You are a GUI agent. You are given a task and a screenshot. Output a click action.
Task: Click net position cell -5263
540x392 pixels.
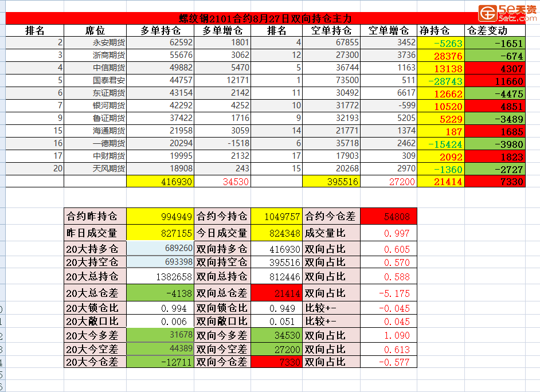tap(441, 43)
